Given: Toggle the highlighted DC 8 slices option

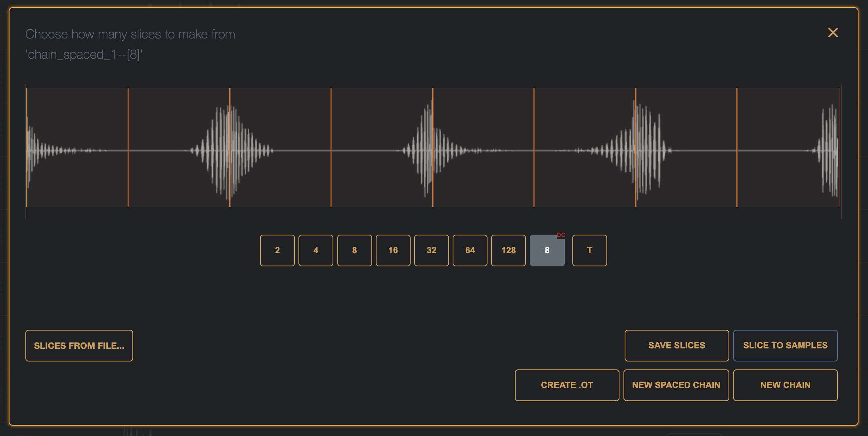Looking at the screenshot, I should tap(547, 250).
